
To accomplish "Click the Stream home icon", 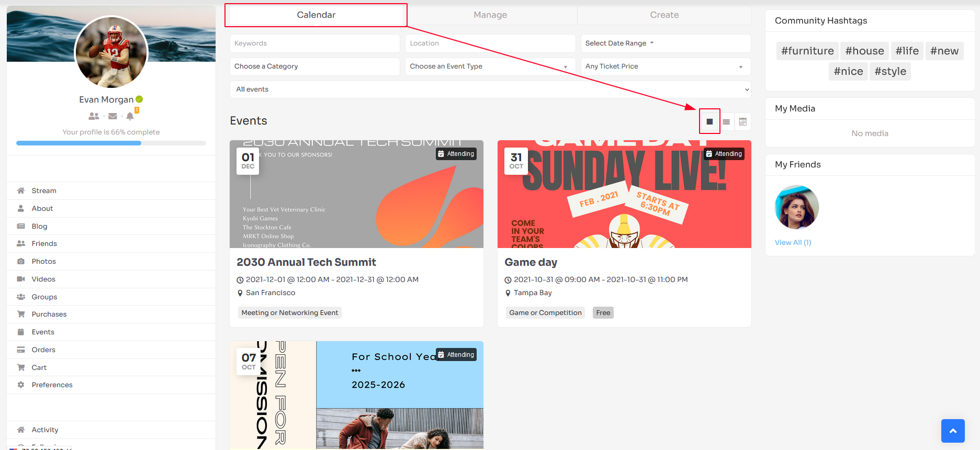I will point(21,190).
